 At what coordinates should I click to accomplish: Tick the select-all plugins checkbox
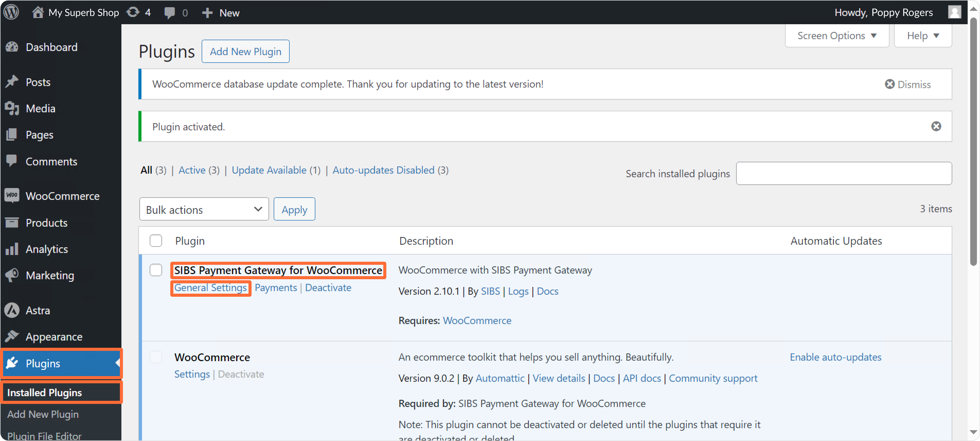click(156, 240)
